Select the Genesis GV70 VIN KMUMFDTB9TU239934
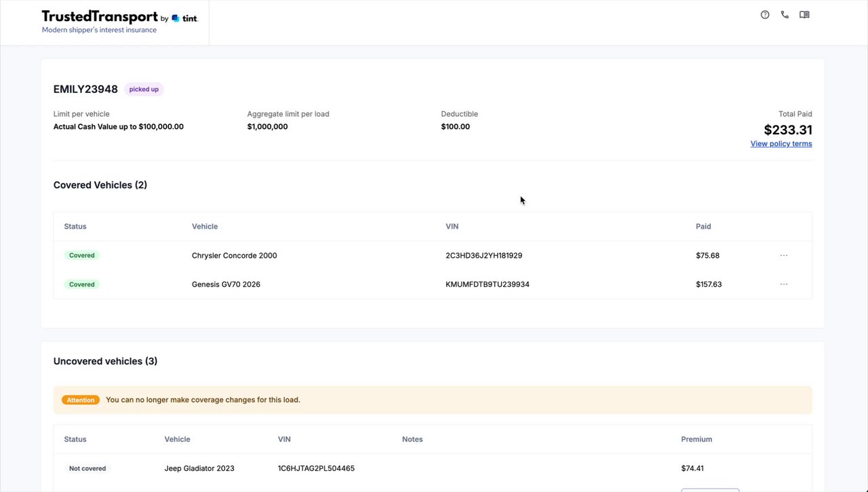The height and width of the screenshot is (492, 868). tap(487, 284)
